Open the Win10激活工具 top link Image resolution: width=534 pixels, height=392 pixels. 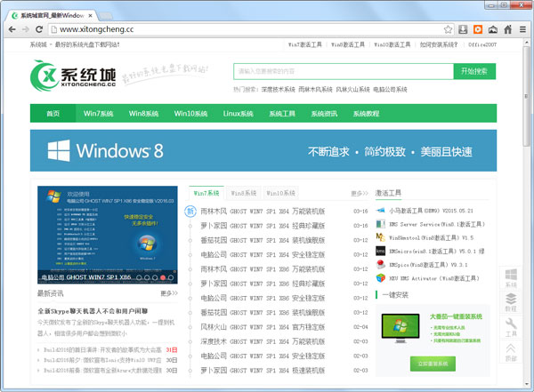pos(392,44)
